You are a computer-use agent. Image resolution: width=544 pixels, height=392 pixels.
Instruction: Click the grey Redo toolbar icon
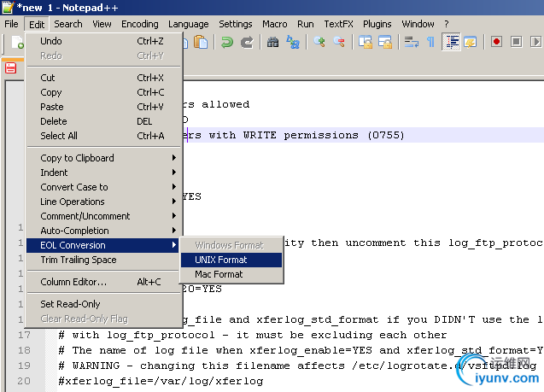coord(247,43)
